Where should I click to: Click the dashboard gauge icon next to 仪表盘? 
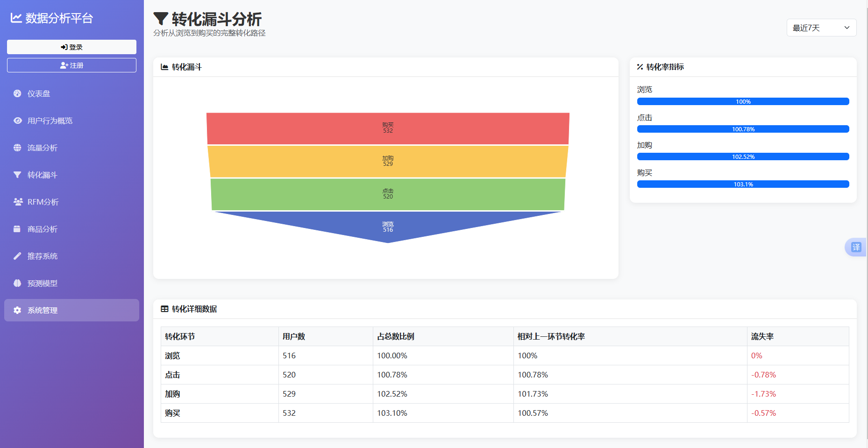click(17, 93)
